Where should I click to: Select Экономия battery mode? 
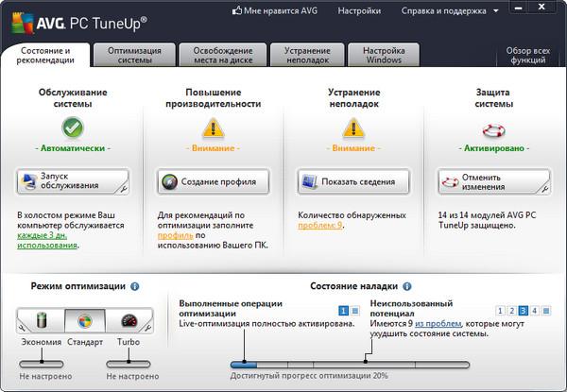coord(42,320)
